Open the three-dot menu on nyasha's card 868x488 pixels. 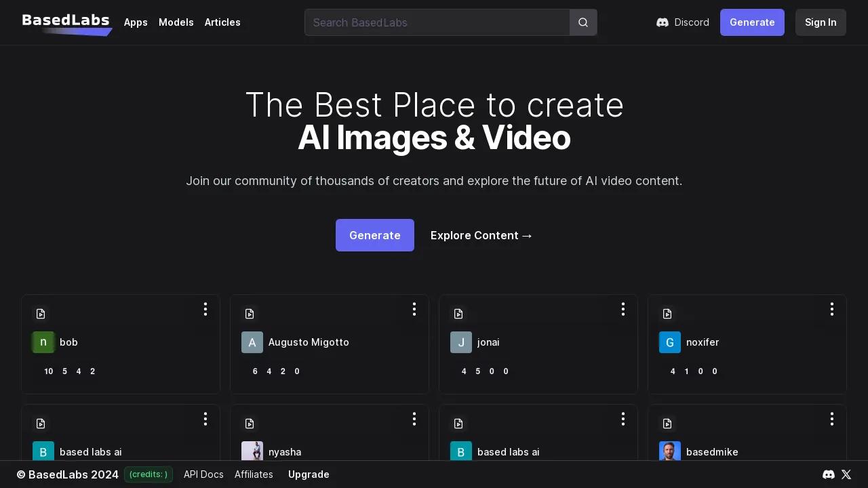pos(414,419)
